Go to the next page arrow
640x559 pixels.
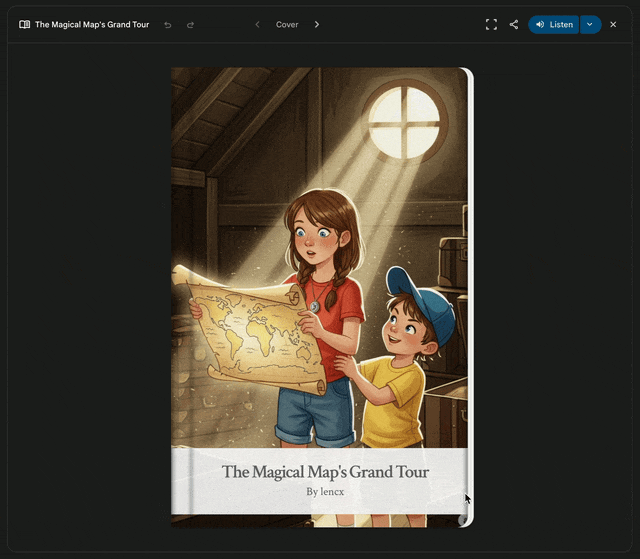point(317,24)
